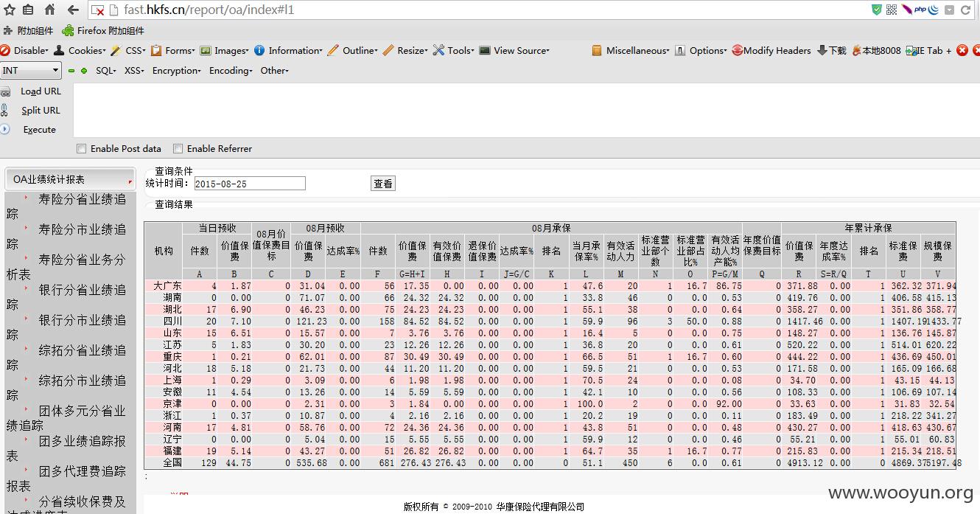Viewport: 980px width, 514px height.
Task: Click the green shield icon
Action: pyautogui.click(x=877, y=10)
